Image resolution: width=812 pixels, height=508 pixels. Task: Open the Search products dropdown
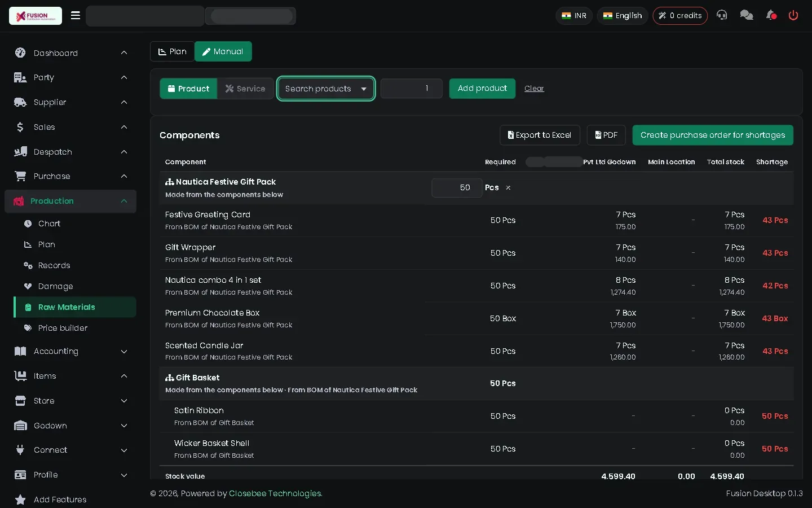point(326,89)
